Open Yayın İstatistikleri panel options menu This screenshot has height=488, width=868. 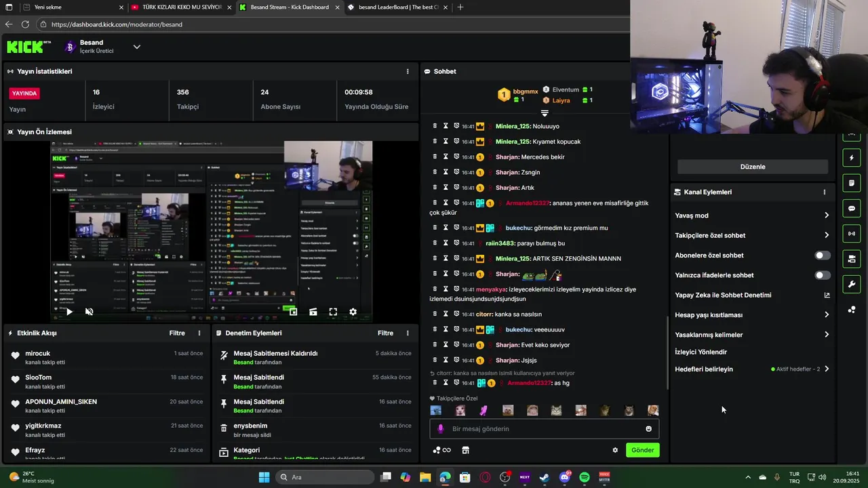click(408, 71)
